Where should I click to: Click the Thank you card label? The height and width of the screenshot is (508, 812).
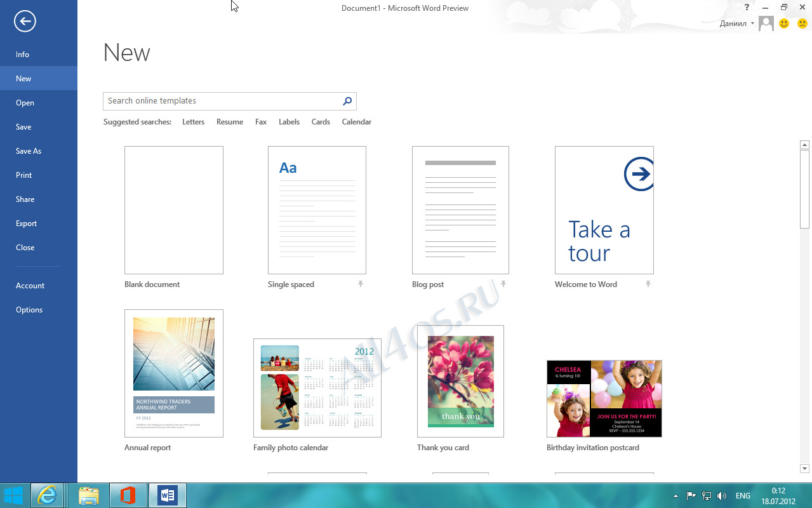click(443, 448)
